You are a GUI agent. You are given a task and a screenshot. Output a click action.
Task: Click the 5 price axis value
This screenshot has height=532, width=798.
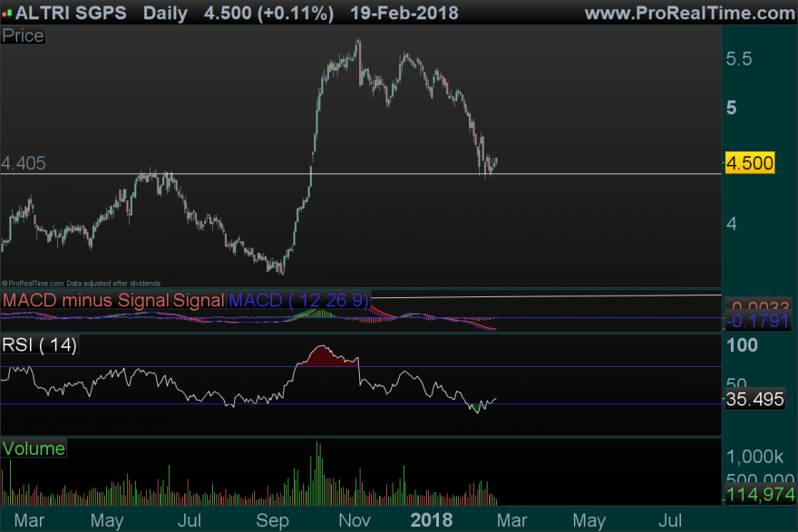(x=731, y=107)
